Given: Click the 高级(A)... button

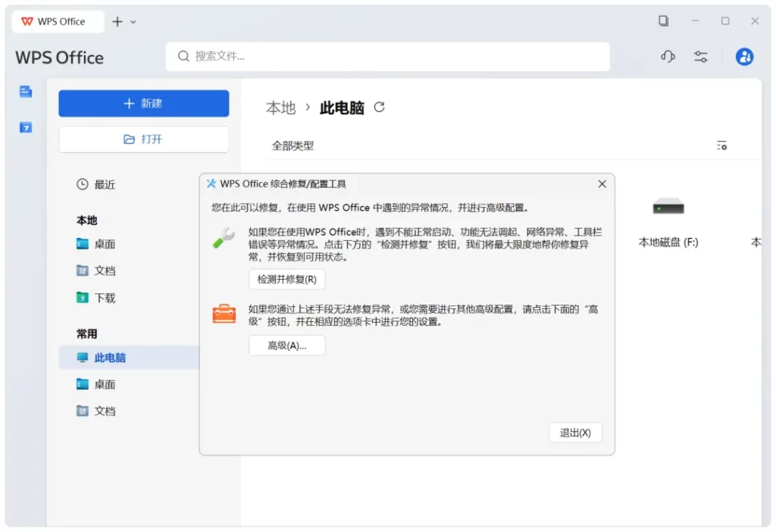Looking at the screenshot, I should (x=286, y=346).
